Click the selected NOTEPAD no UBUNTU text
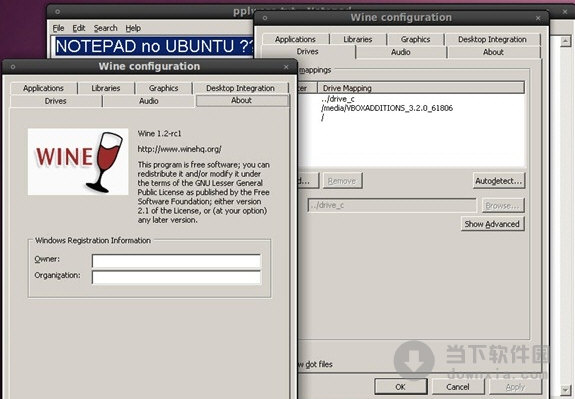The height and width of the screenshot is (399, 575). (154, 47)
